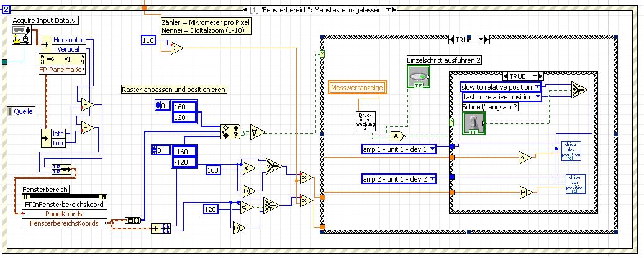
Task: Go to previous case of outer case structure
Action: (x=452, y=40)
